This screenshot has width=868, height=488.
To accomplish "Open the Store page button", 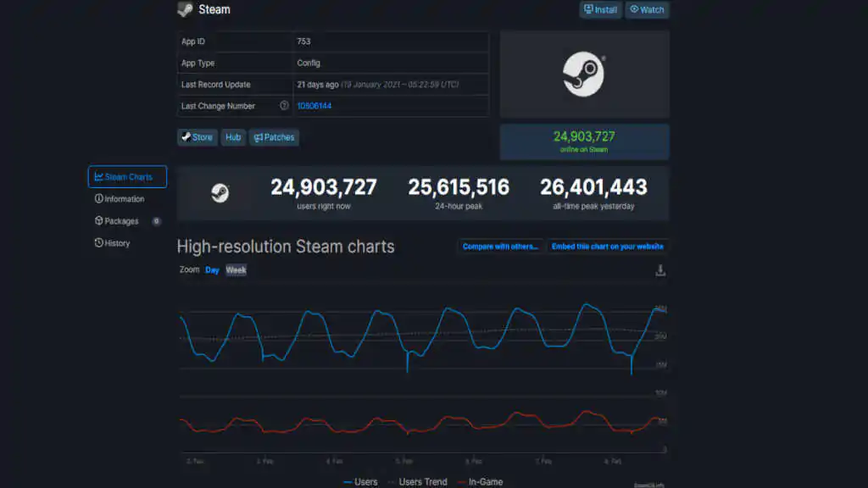I will (197, 137).
